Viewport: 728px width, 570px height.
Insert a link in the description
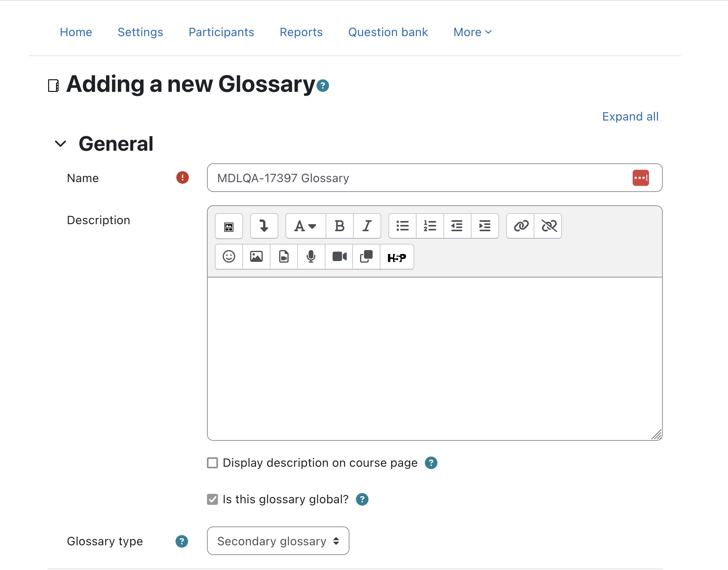tap(521, 226)
